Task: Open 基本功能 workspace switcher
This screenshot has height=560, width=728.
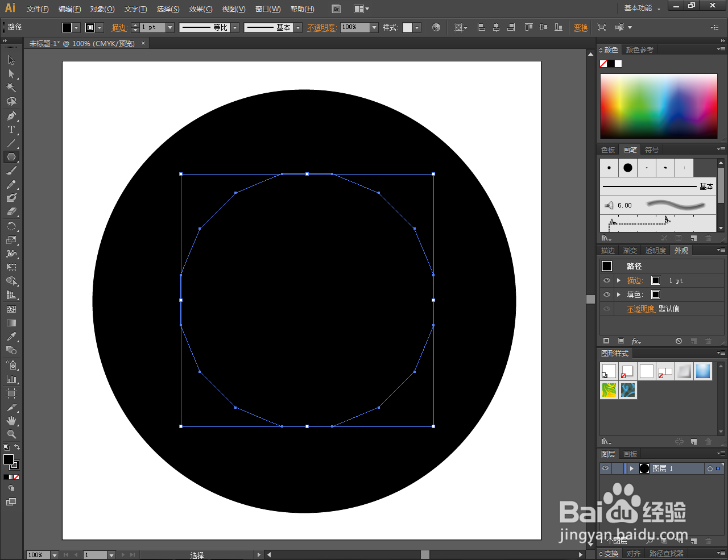Action: coord(642,8)
